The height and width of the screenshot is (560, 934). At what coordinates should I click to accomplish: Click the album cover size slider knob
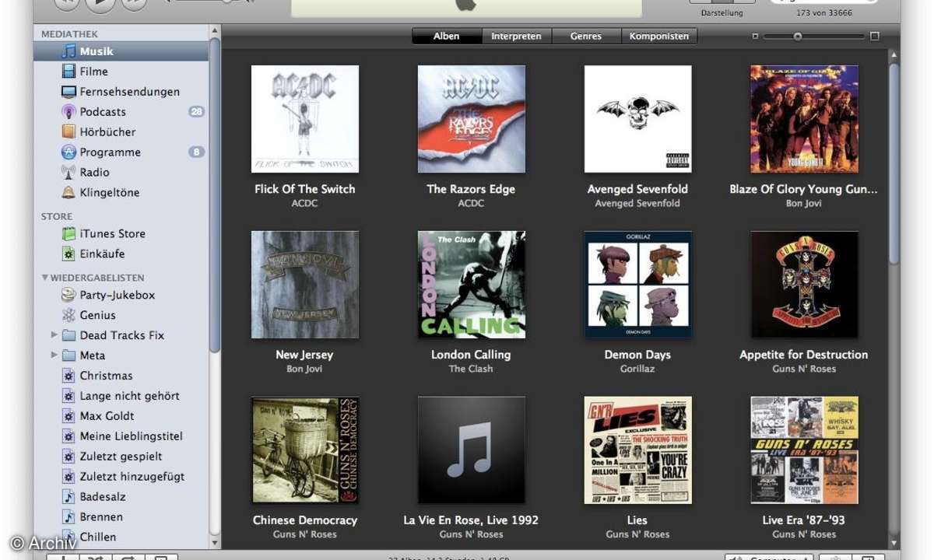click(798, 37)
